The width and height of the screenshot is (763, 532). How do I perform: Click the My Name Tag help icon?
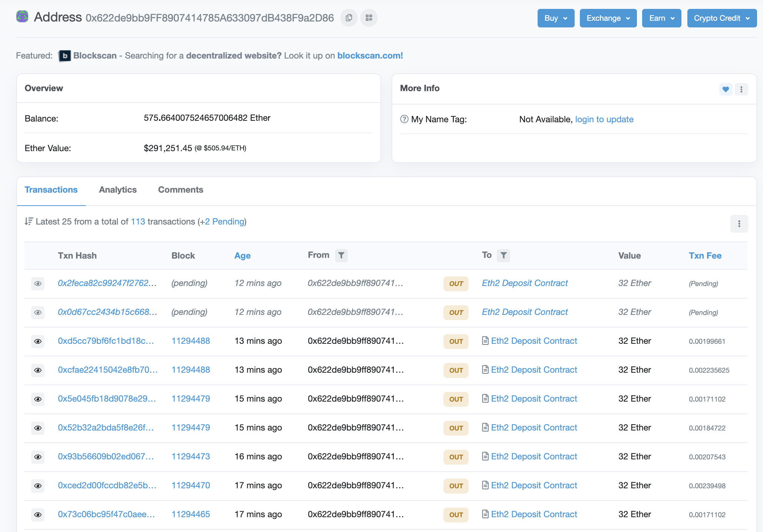tap(404, 119)
